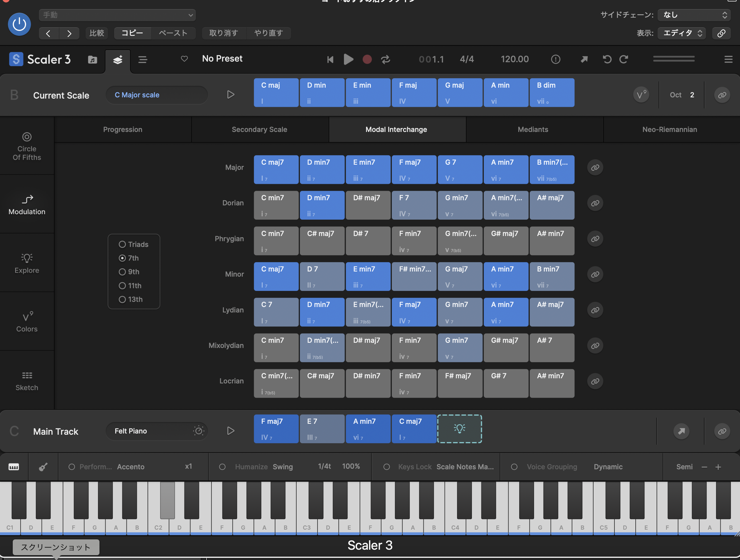Start playback in the Scaler transport
Screen dimensions: 740x560
(348, 59)
